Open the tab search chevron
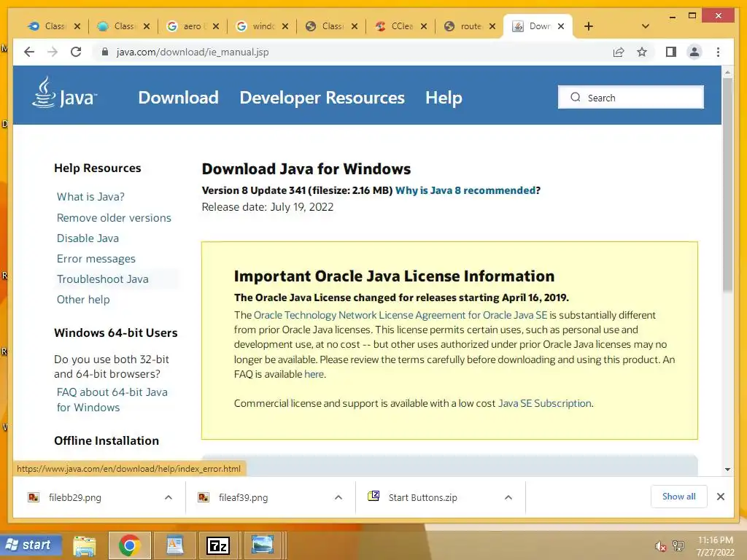 646,26
